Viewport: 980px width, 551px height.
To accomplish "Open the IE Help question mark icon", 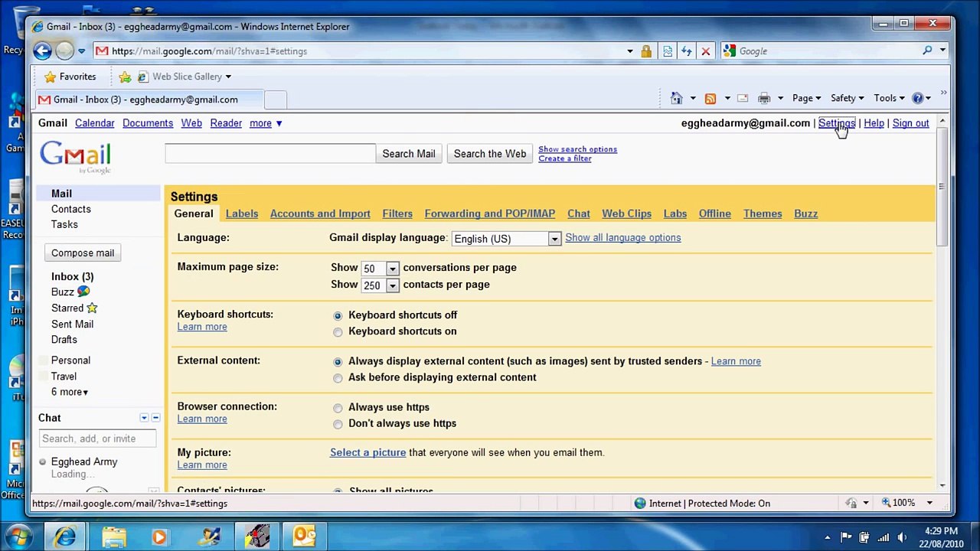I will 917,98.
